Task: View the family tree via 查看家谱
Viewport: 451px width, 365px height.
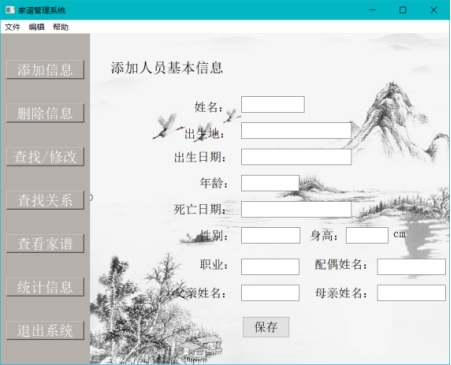Action: pyautogui.click(x=45, y=244)
